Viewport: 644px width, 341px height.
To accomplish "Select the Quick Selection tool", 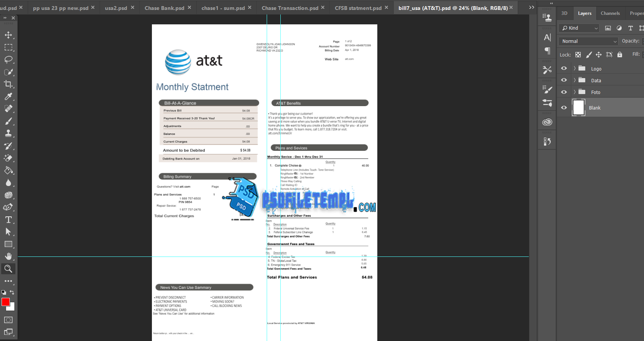I will tap(9, 72).
